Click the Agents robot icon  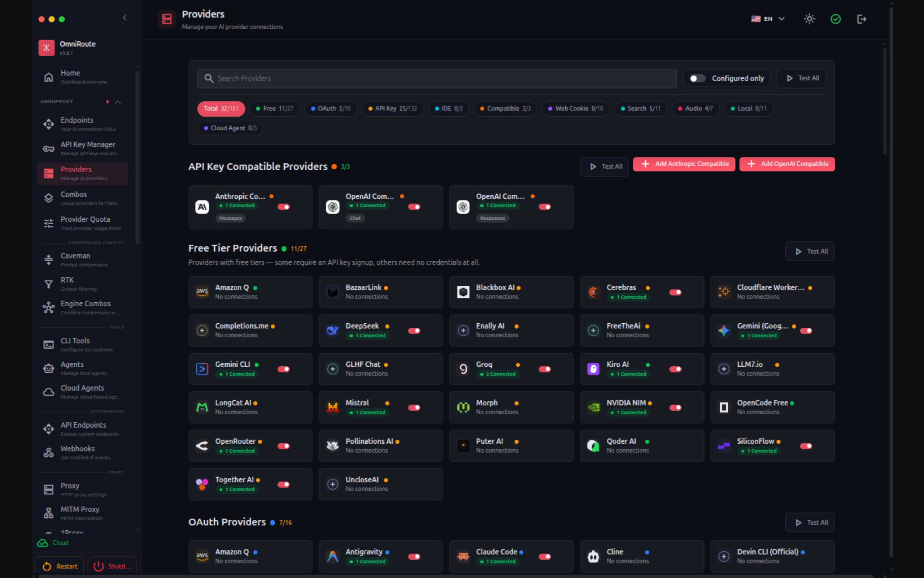coord(48,368)
